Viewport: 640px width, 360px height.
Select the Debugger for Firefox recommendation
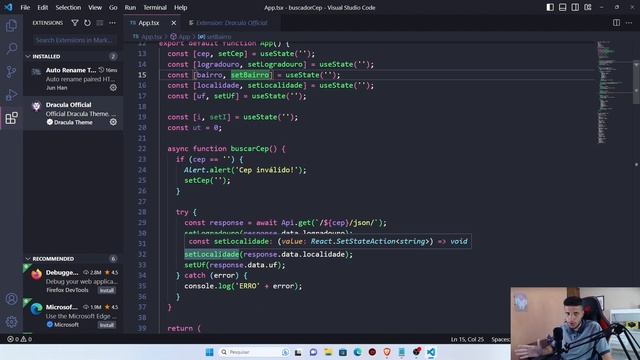tap(73, 281)
